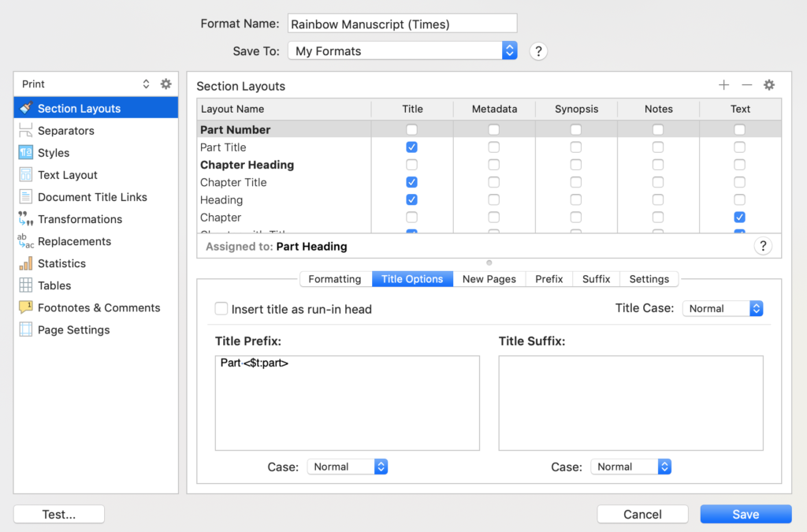Open the Save To dropdown
This screenshot has width=807, height=532.
(403, 50)
